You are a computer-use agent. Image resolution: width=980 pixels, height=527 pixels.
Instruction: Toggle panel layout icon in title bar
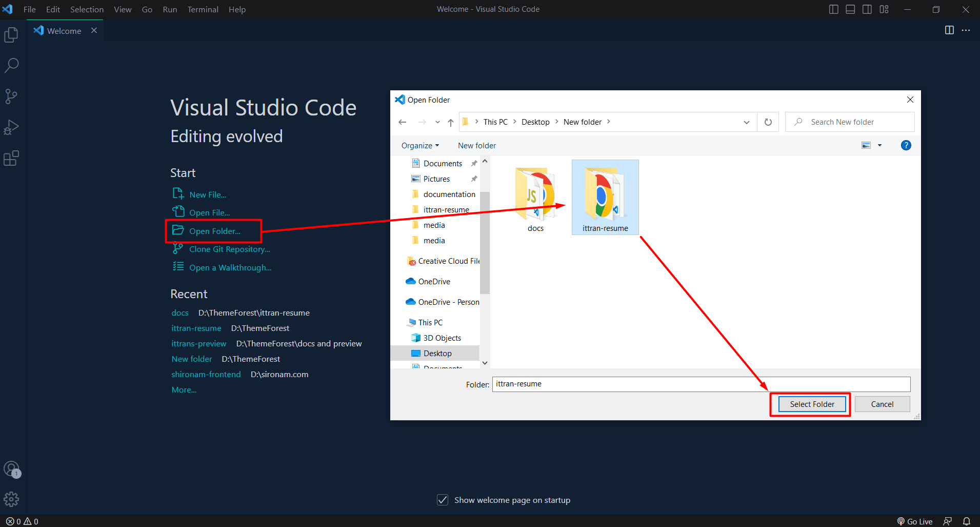pyautogui.click(x=850, y=9)
